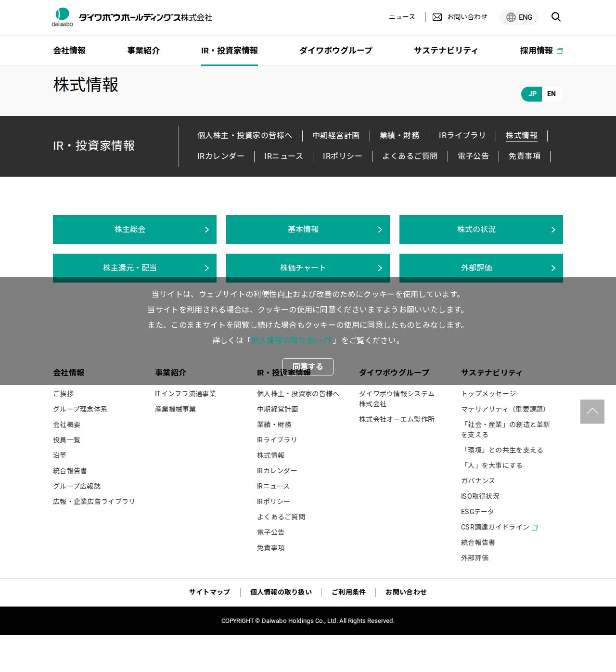Switch the page language to EN
Image resolution: width=616 pixels, height=672 pixels.
click(x=552, y=94)
